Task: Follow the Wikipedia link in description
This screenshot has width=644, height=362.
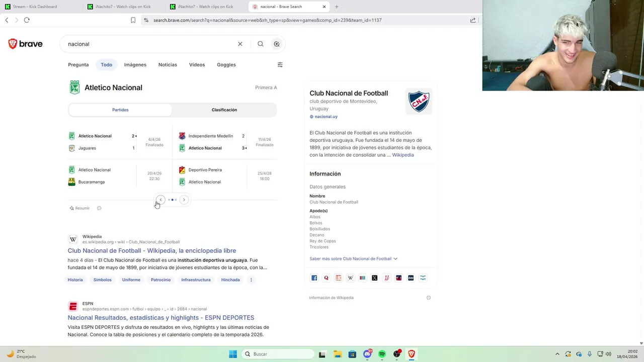Action: (403, 155)
